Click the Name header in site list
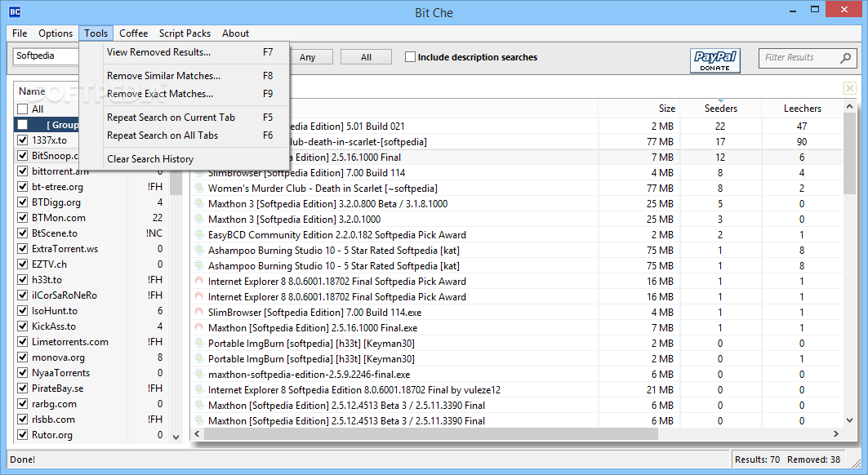The width and height of the screenshot is (868, 475). (x=32, y=91)
